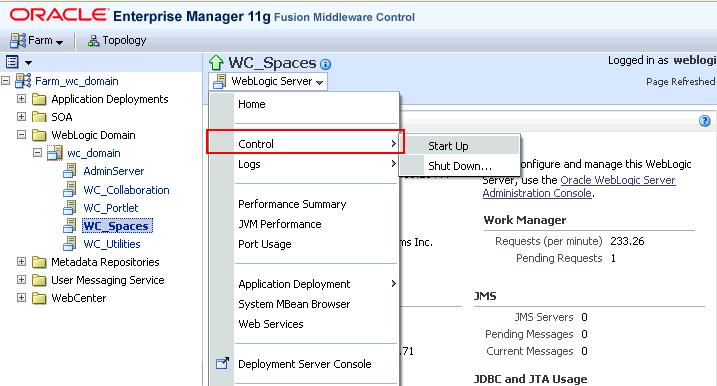The width and height of the screenshot is (717, 386).
Task: Open System MBean Browser
Action: pyautogui.click(x=304, y=304)
